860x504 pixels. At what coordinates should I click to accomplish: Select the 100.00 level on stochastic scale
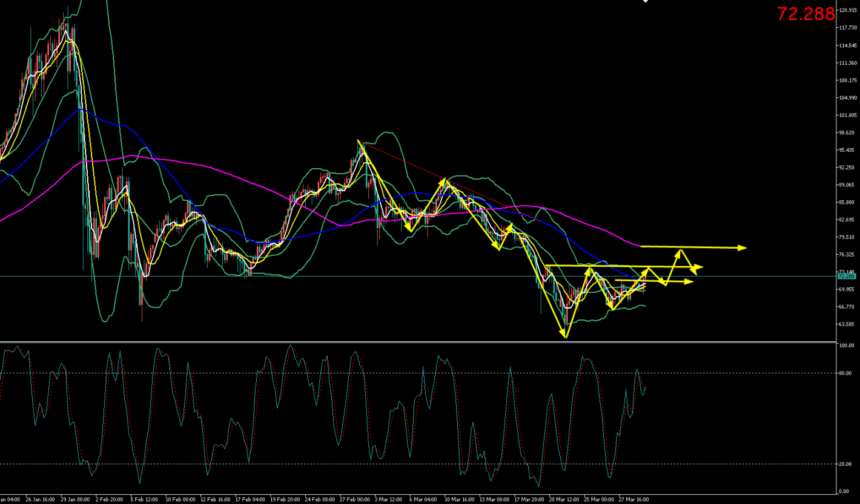[x=847, y=345]
